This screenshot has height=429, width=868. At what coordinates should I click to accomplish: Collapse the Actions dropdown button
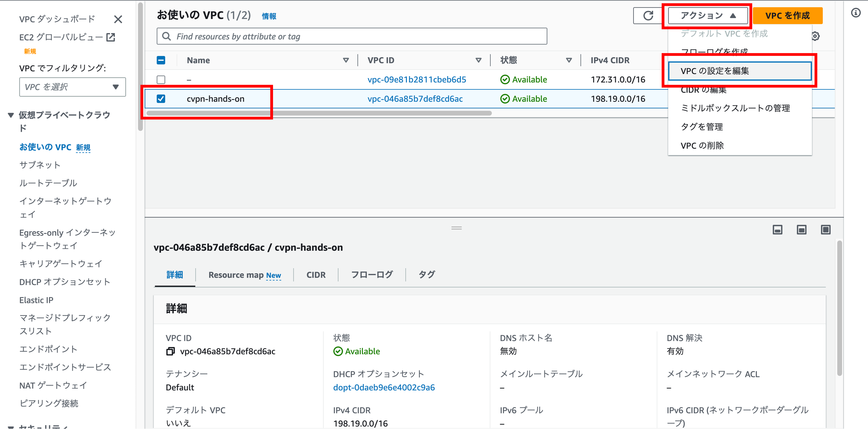pyautogui.click(x=708, y=16)
